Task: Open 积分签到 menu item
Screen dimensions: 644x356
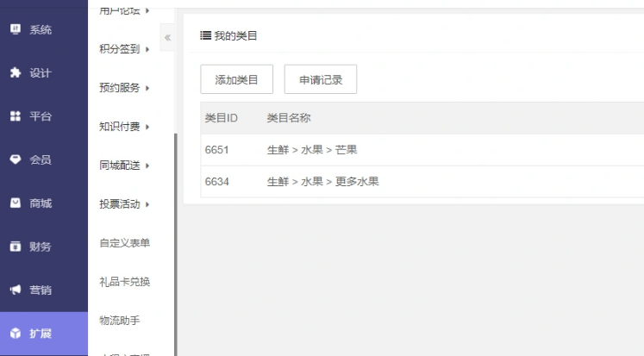Action: pos(120,49)
